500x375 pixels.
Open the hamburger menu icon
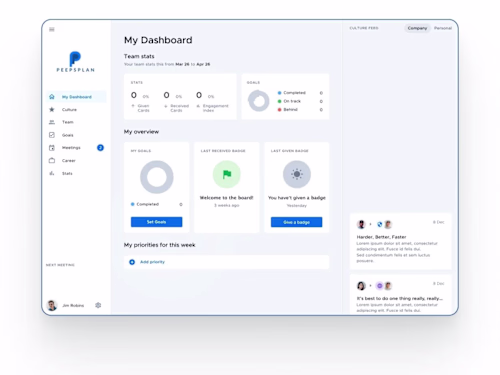(x=52, y=29)
